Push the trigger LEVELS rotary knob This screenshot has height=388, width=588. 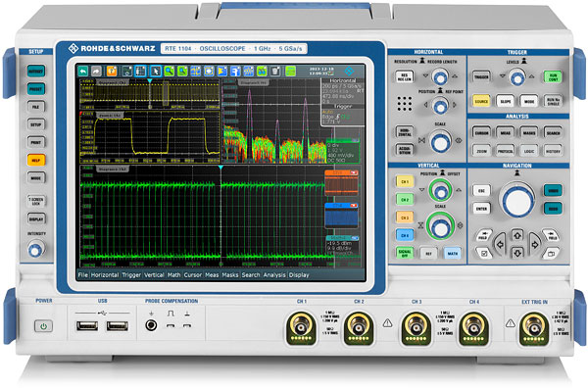coord(517,77)
